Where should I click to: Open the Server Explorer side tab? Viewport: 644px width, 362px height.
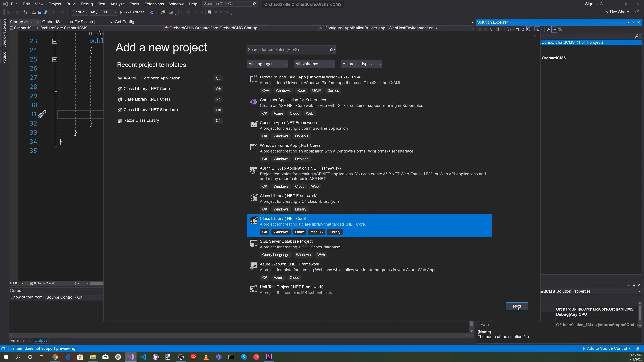(x=5, y=33)
